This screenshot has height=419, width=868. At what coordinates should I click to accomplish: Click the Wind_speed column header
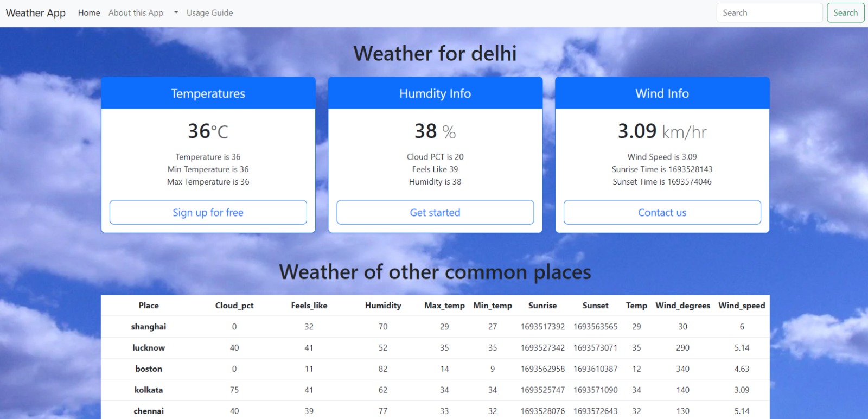point(742,306)
